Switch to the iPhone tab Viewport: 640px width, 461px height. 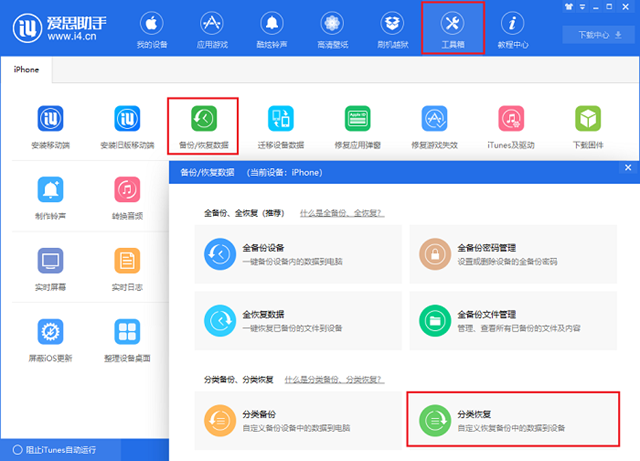tap(26, 70)
